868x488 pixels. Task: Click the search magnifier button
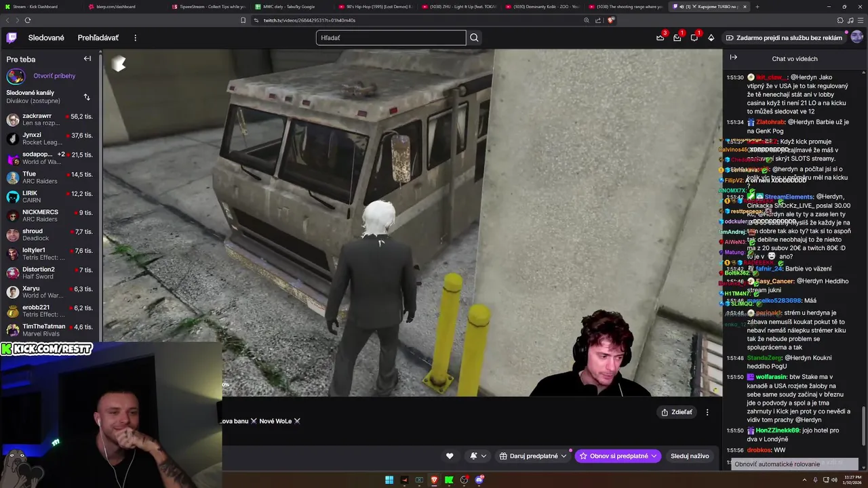click(474, 38)
